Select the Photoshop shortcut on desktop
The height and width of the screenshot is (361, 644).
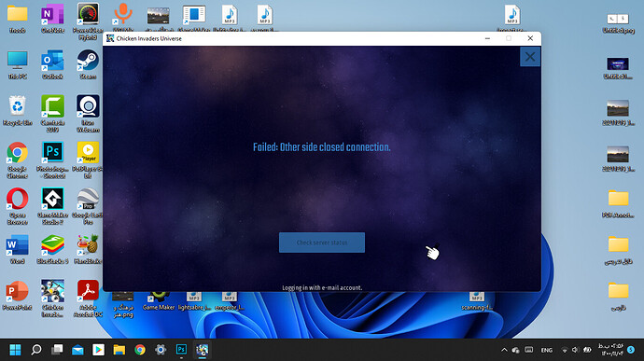tap(52, 160)
